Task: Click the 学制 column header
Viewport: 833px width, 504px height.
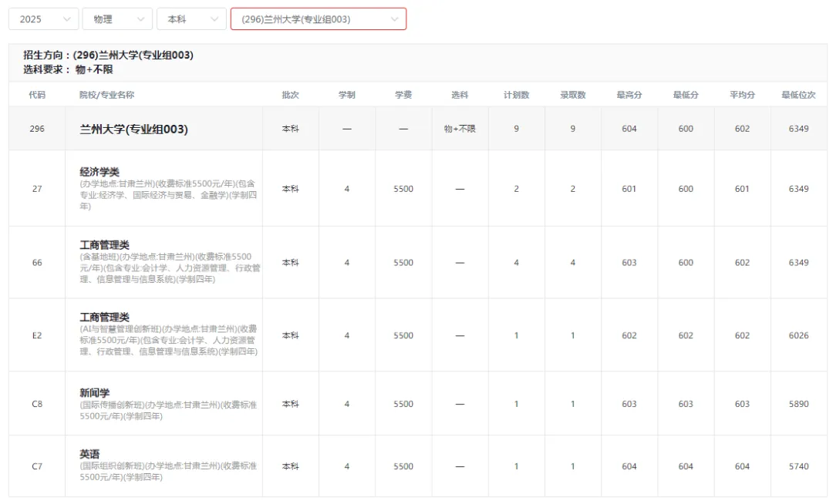Action: [347, 95]
